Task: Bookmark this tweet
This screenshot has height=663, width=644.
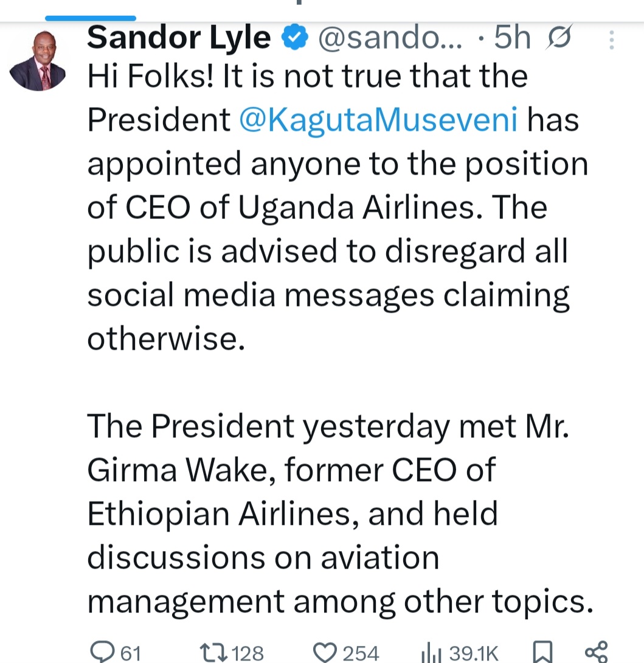Action: pyautogui.click(x=541, y=652)
